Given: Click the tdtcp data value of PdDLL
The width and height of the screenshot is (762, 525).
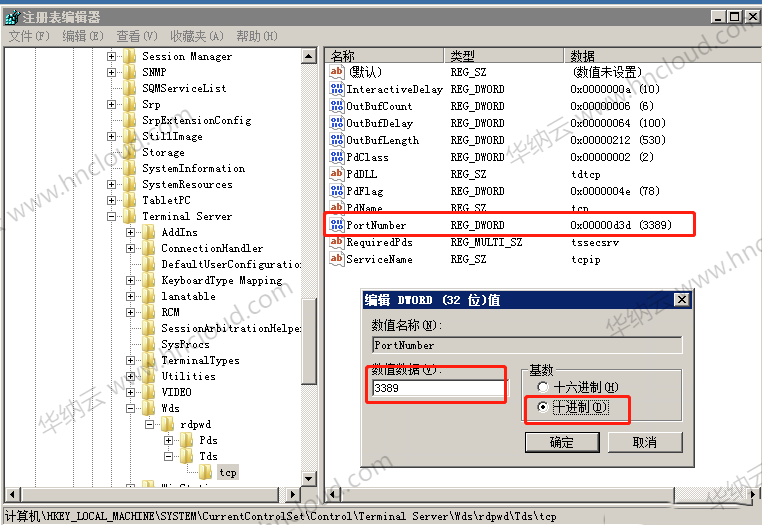Looking at the screenshot, I should [586, 174].
